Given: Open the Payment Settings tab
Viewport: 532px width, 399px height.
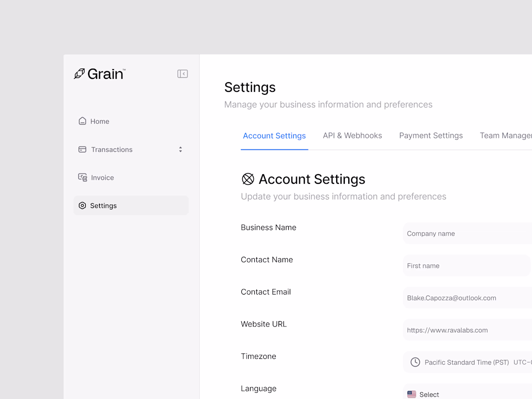Looking at the screenshot, I should point(431,135).
